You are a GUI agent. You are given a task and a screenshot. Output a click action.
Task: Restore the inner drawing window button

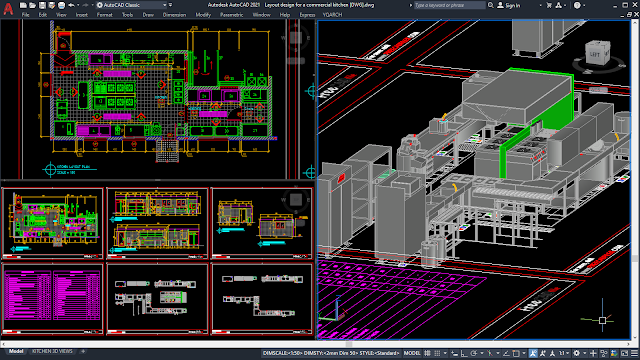629,15
